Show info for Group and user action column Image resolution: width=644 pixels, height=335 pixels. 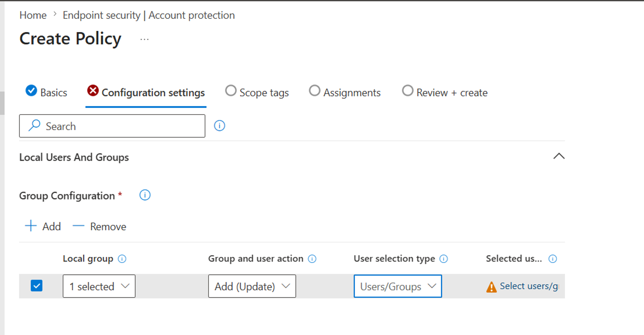click(x=312, y=259)
